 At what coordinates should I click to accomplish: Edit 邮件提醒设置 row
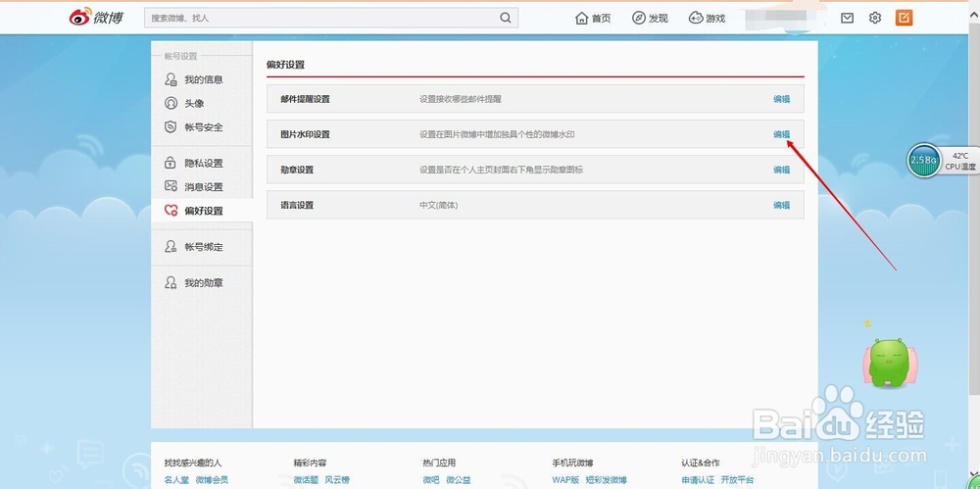pyautogui.click(x=781, y=99)
